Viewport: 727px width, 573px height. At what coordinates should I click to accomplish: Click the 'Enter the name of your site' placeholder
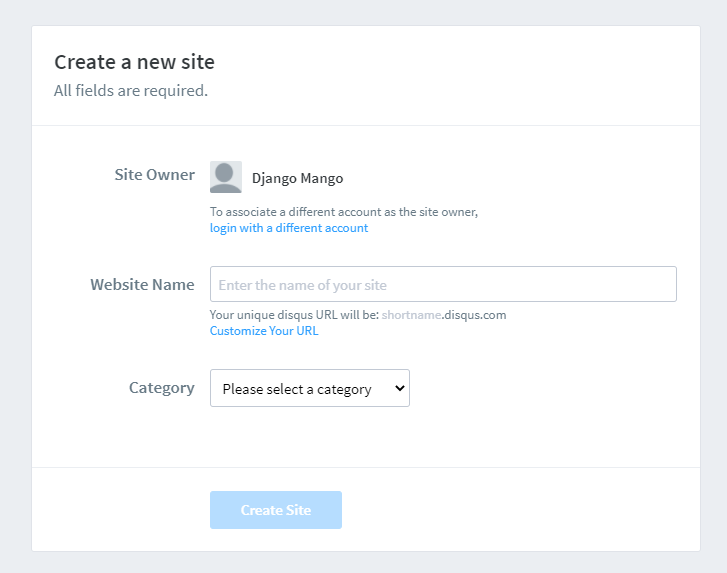coord(303,285)
